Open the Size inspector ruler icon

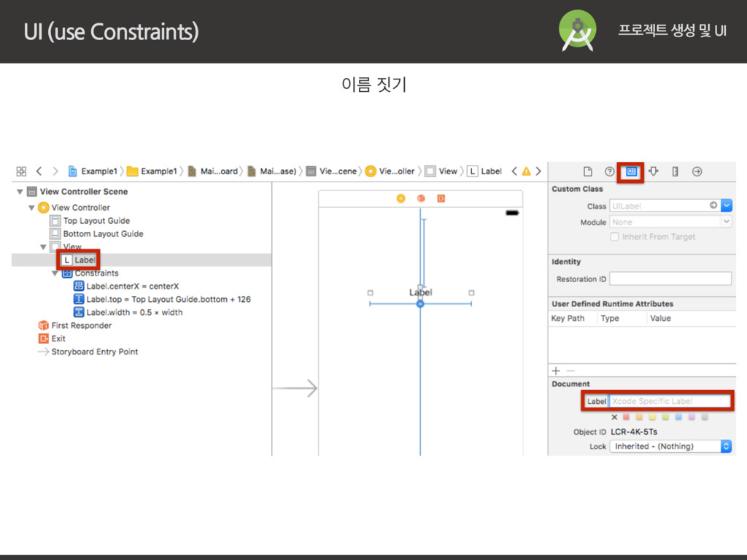pyautogui.click(x=675, y=171)
